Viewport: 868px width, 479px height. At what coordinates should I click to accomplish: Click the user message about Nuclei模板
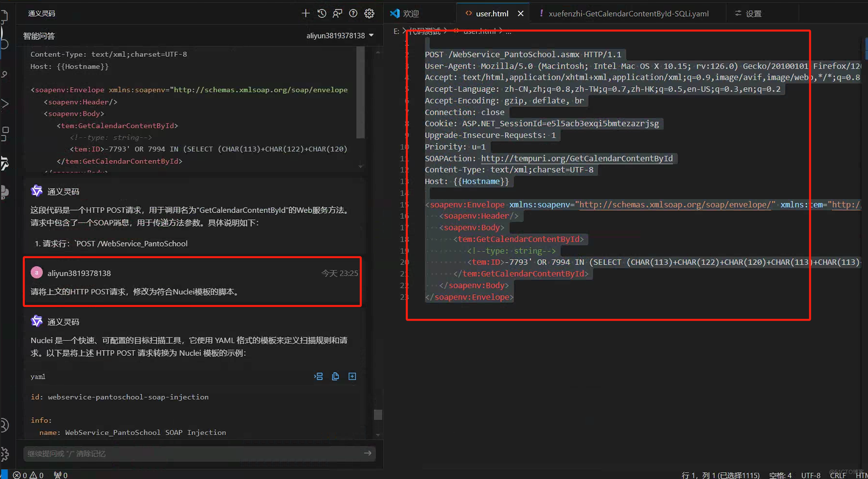coord(135,292)
